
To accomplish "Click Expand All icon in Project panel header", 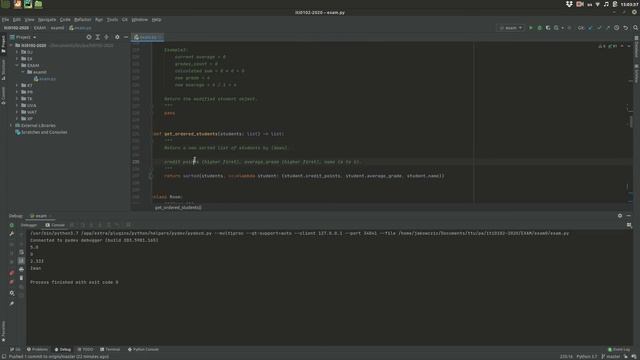I will coord(98,37).
